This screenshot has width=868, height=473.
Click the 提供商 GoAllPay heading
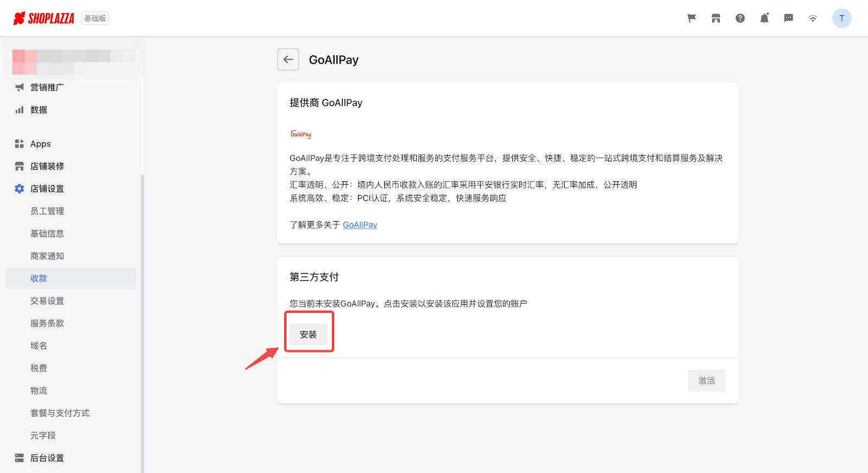coord(326,103)
